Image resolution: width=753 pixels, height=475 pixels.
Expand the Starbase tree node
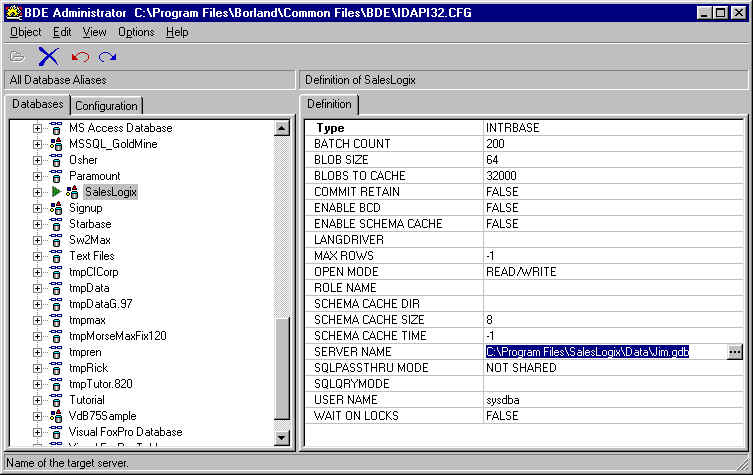37,224
